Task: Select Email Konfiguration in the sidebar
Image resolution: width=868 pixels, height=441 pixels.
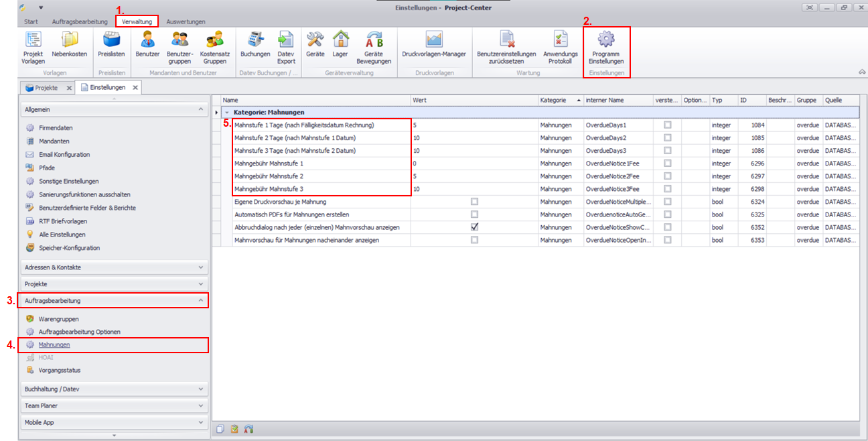Action: (64, 155)
